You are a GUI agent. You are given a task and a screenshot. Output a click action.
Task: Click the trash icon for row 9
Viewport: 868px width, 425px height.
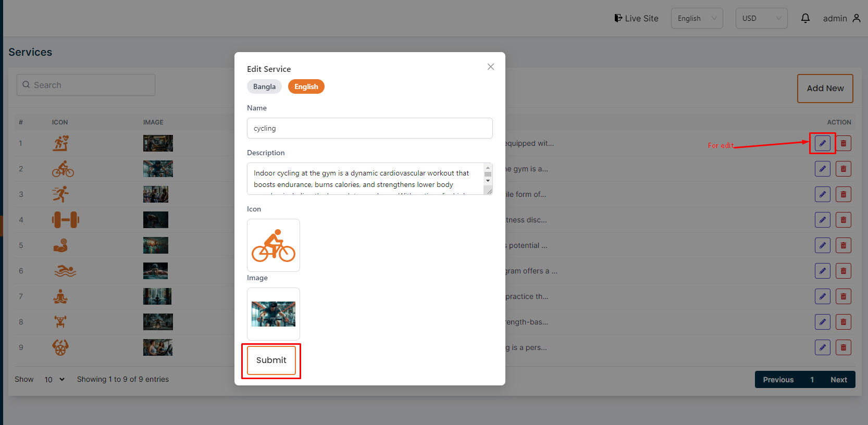843,347
